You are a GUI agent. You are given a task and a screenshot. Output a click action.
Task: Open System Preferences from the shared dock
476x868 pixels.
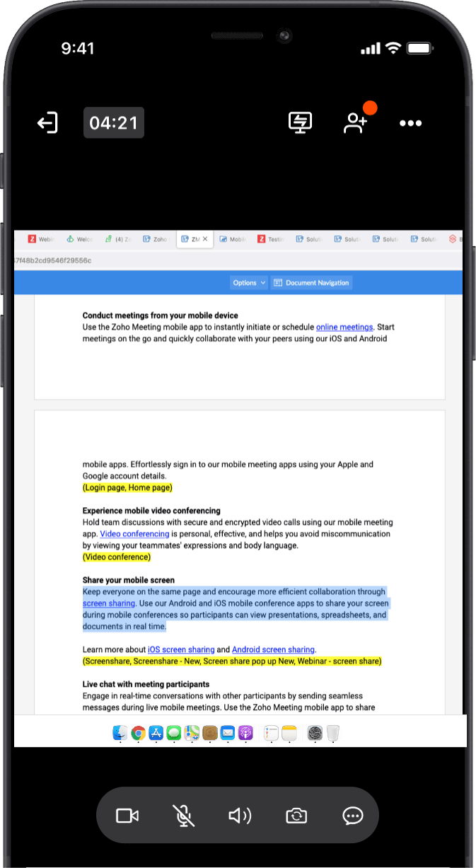pyautogui.click(x=315, y=733)
